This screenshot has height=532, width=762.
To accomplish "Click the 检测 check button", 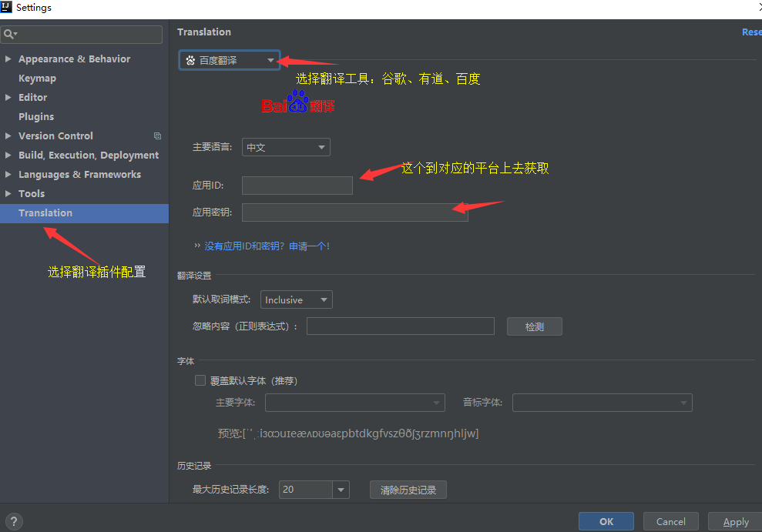I will click(535, 326).
